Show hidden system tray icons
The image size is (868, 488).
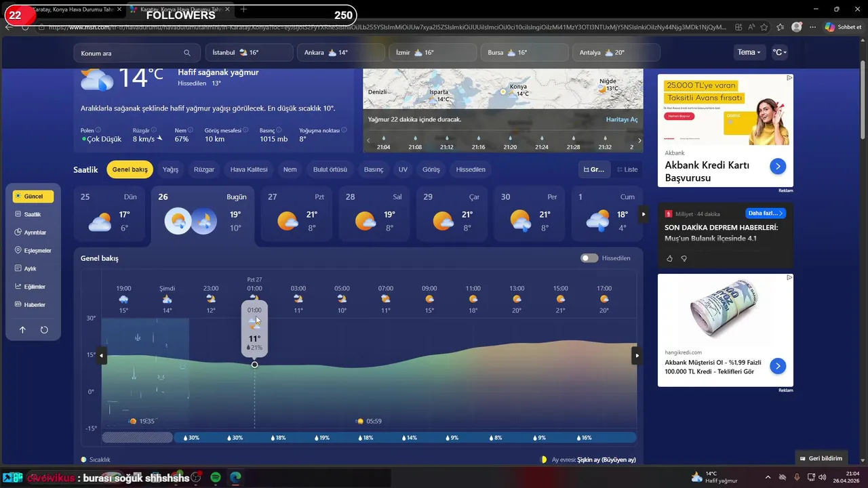[768, 478]
